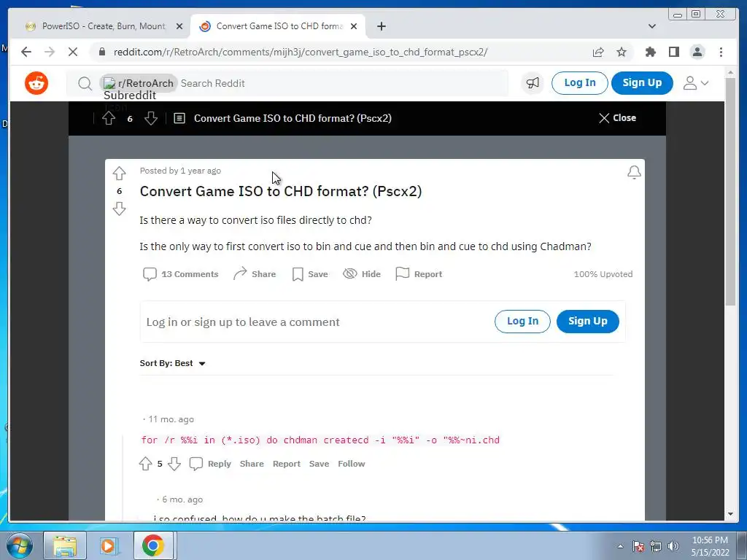Click the share page icon in address bar
Viewport: 747px width, 560px height.
tap(598, 52)
